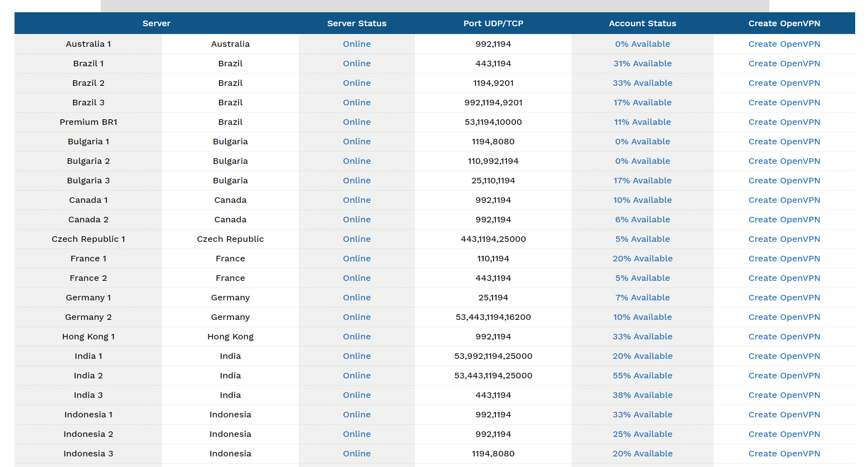Open Create OpenVPN link for Bulgaria 2

coord(784,161)
